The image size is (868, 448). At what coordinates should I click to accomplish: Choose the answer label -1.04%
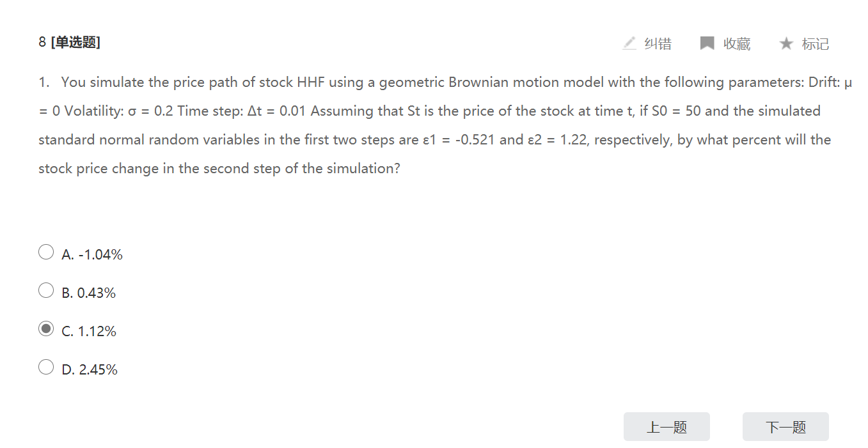coord(100,255)
